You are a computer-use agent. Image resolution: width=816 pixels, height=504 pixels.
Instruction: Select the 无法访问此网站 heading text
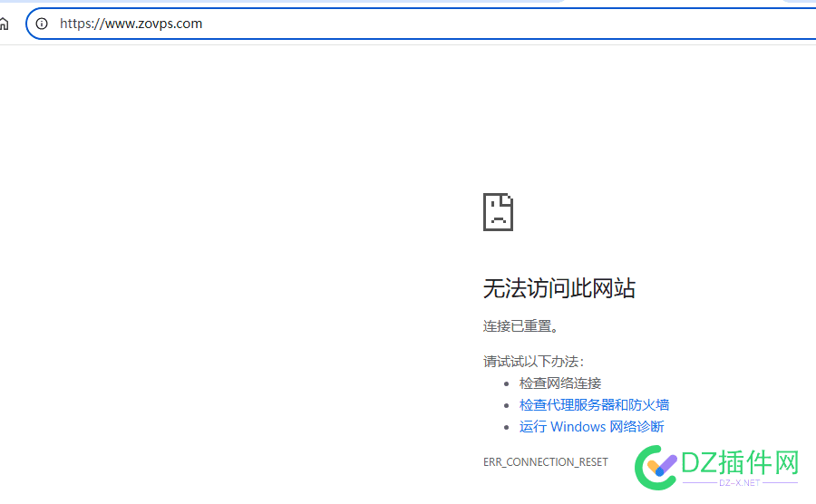tap(559, 288)
